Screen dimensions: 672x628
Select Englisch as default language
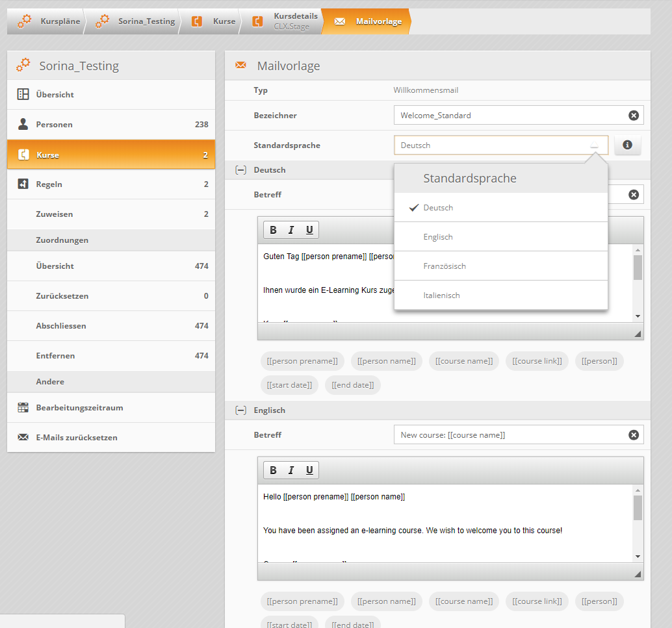[x=438, y=237]
